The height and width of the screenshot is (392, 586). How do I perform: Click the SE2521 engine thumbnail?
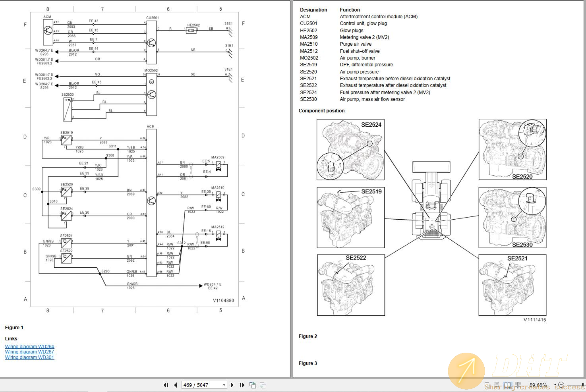[x=513, y=285]
